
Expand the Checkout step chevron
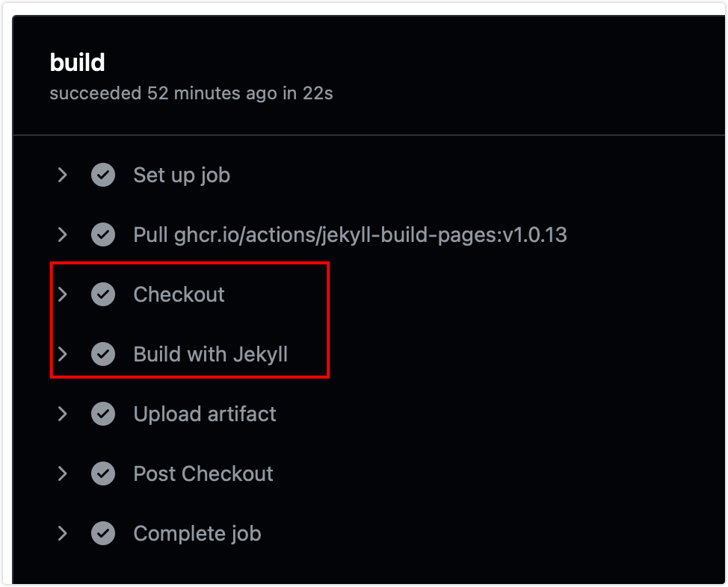point(62,294)
